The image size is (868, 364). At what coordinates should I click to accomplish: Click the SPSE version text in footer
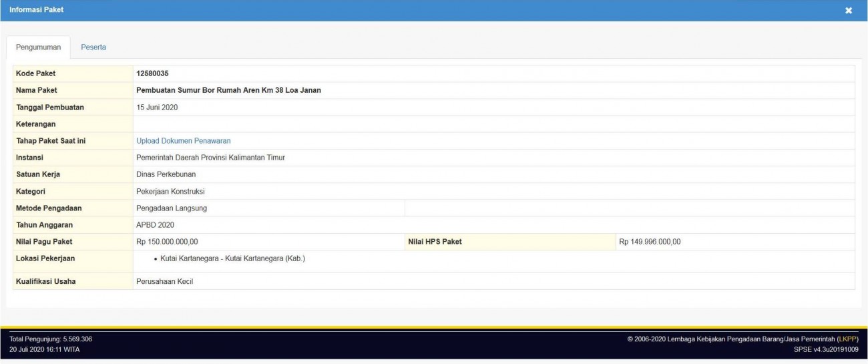pos(826,349)
